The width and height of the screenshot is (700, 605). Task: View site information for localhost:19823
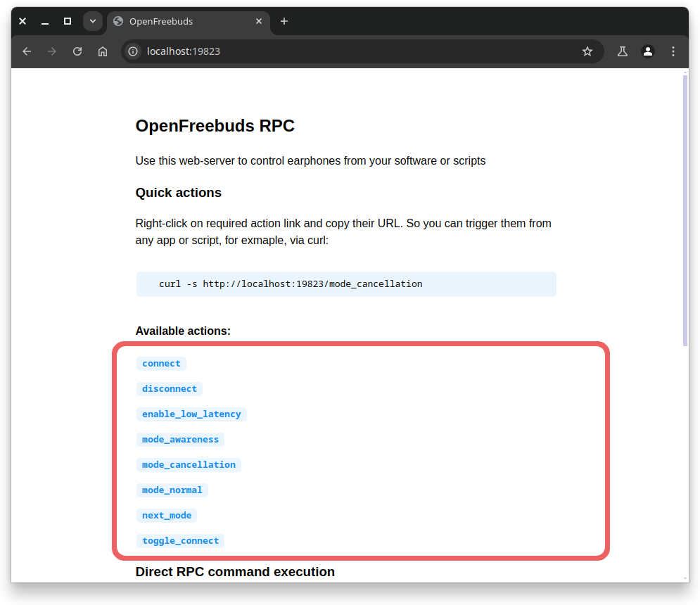click(x=133, y=51)
